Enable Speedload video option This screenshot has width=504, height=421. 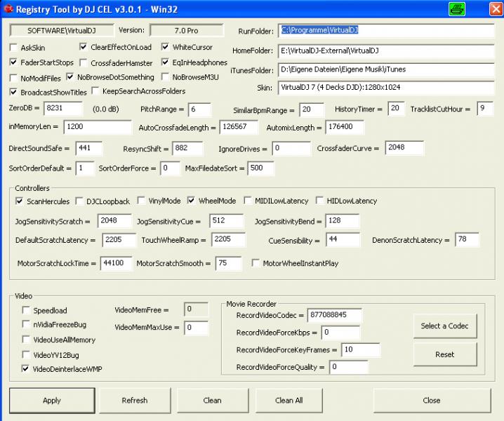pos(26,310)
